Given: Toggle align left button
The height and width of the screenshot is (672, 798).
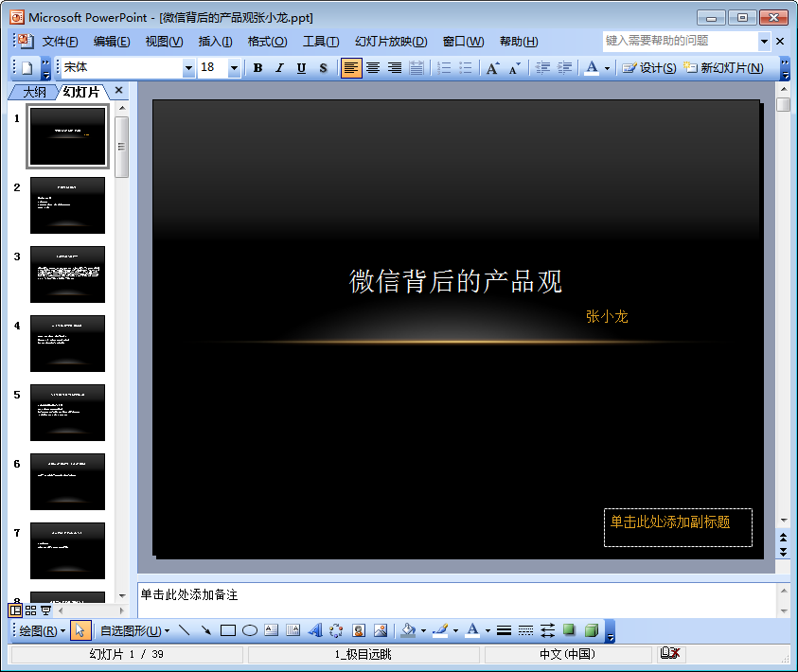Looking at the screenshot, I should pyautogui.click(x=351, y=67).
